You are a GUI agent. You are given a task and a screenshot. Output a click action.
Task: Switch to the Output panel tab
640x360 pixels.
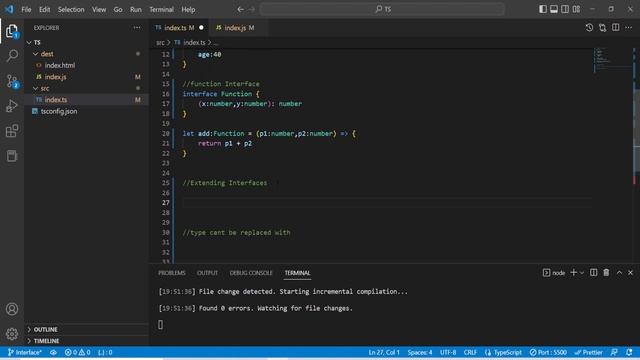coord(207,273)
